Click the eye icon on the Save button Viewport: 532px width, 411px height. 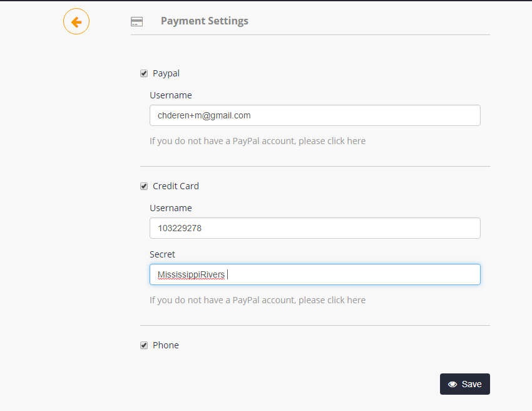pyautogui.click(x=453, y=384)
